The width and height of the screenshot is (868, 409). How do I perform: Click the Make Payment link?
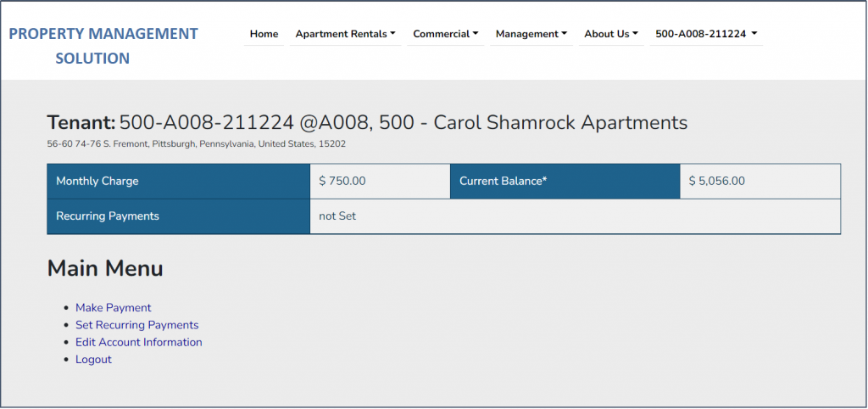pyautogui.click(x=114, y=308)
